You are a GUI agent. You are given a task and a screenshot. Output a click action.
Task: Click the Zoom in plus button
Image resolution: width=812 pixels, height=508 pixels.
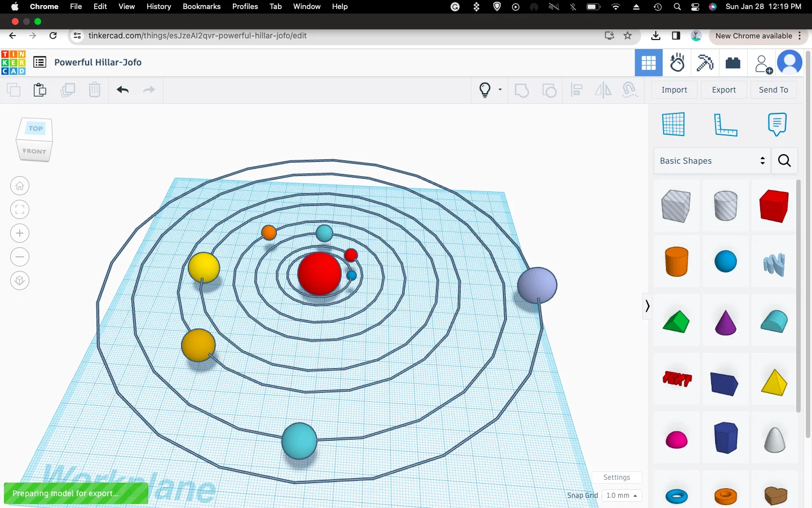click(20, 233)
